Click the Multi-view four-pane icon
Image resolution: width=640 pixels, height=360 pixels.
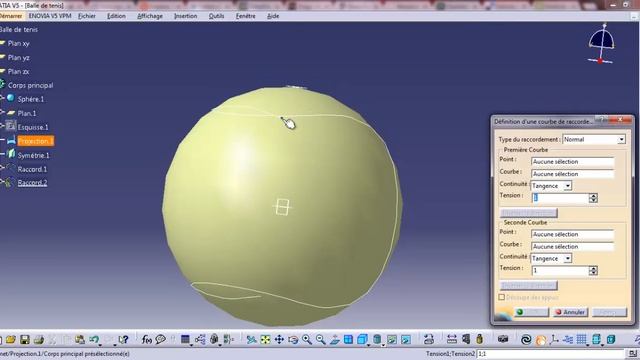tap(348, 340)
